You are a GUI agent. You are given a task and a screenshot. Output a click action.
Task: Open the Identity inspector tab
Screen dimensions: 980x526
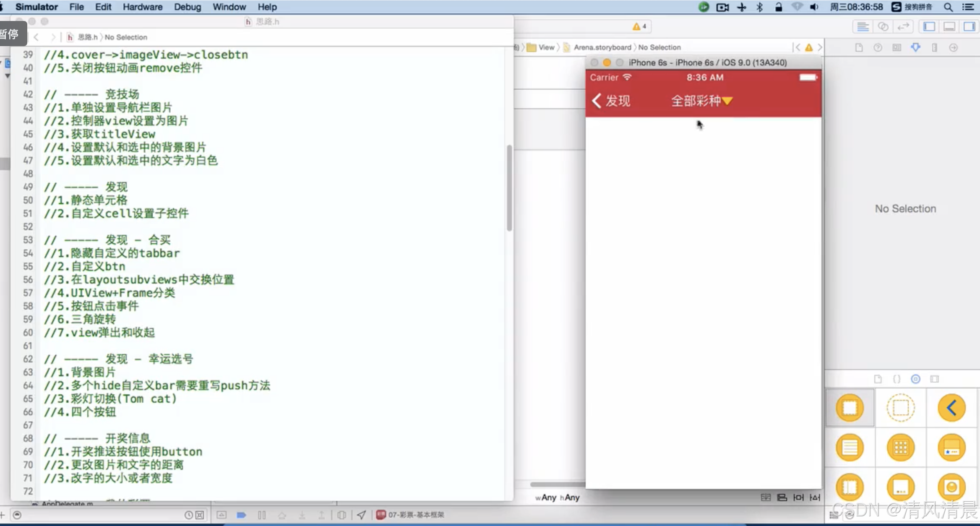tap(897, 48)
